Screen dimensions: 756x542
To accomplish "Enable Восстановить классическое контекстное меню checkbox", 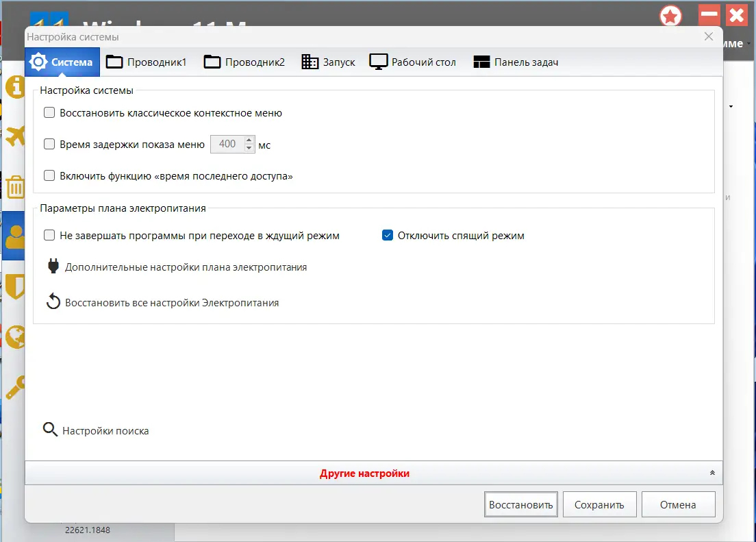I will pyautogui.click(x=49, y=112).
